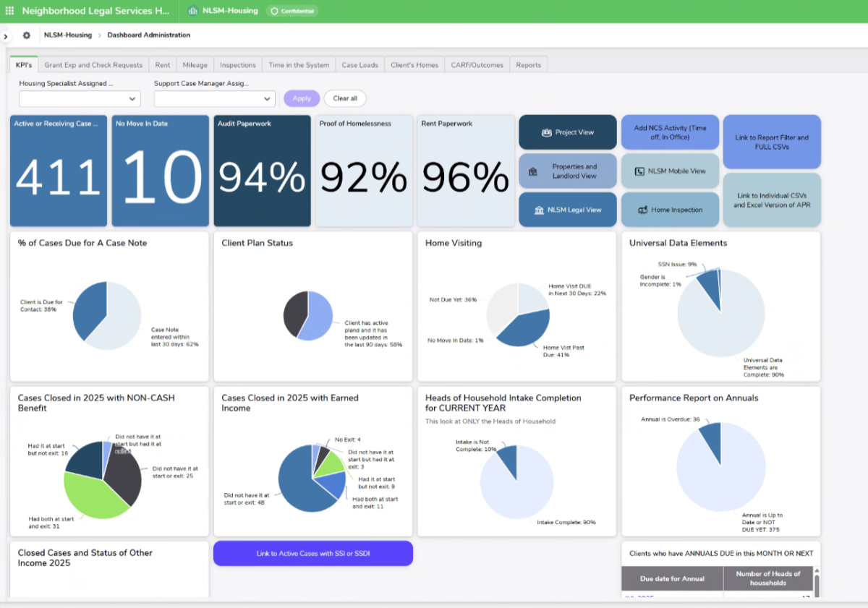Viewport: 868px width, 608px height.
Task: Open Support Case Manager Assigned dropdown
Action: (215, 99)
